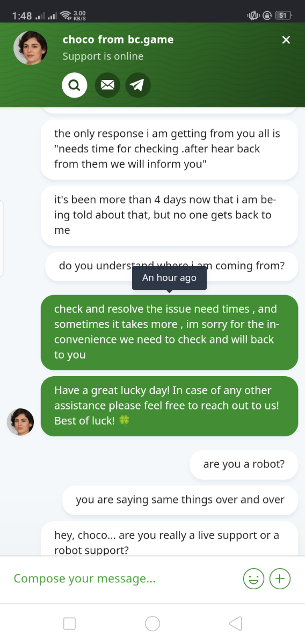The height and width of the screenshot is (644, 305).
Task: Tap the 'are you a robot?' message
Action: [244, 465]
